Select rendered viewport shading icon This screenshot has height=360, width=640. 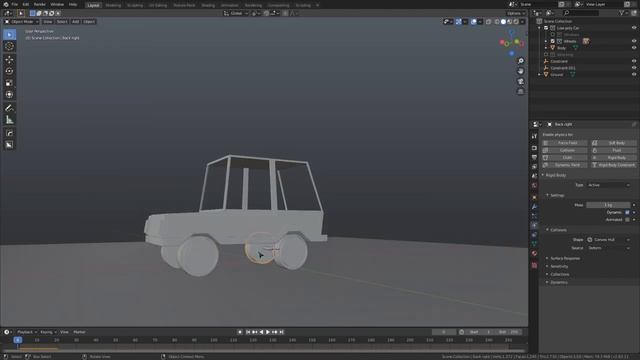(516, 22)
